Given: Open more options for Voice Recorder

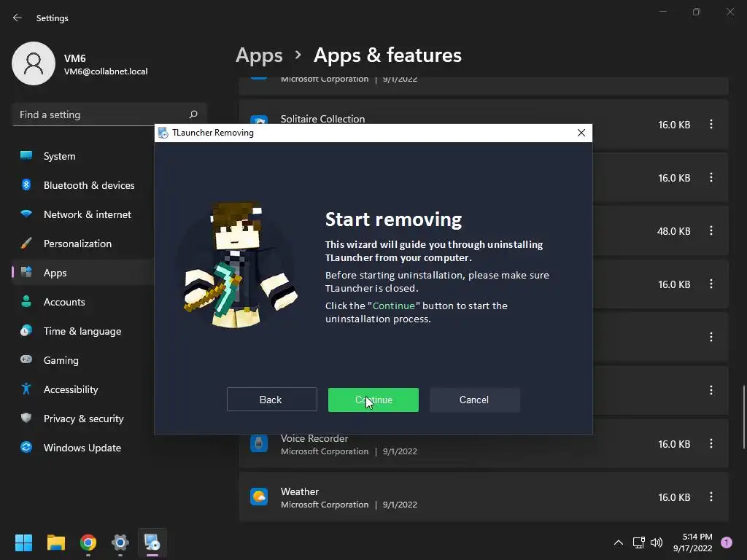Looking at the screenshot, I should pyautogui.click(x=711, y=444).
